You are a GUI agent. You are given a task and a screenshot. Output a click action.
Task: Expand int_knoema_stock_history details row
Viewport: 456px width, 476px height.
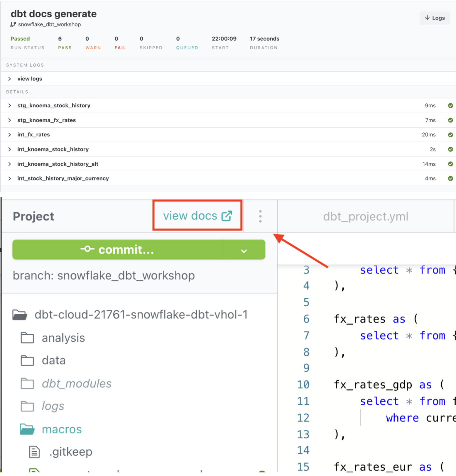10,149
